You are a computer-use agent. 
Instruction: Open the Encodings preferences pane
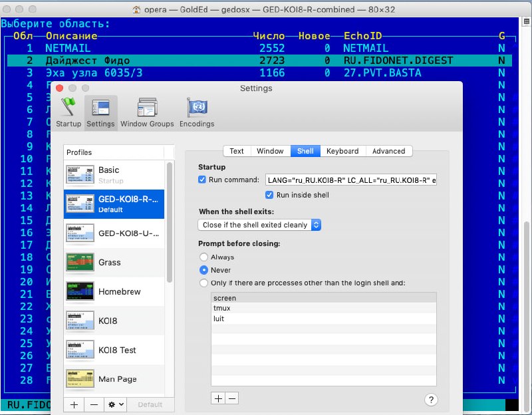pos(197,112)
